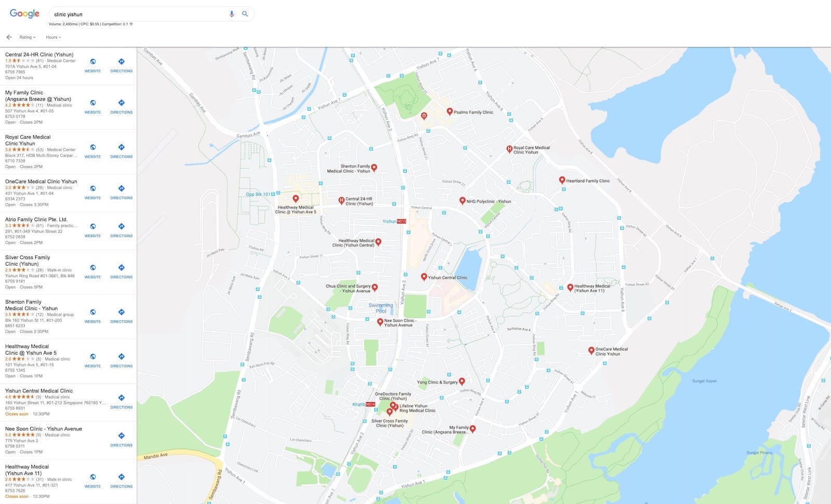Click the 6759 7985 phone number text

[x=15, y=72]
